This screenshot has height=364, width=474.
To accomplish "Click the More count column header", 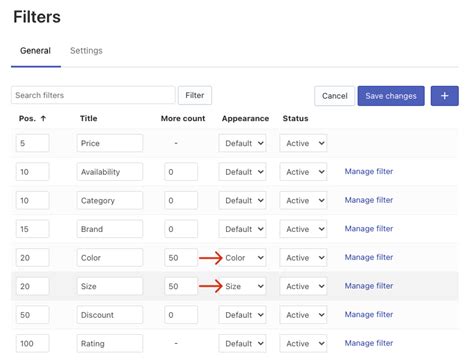I will (183, 118).
